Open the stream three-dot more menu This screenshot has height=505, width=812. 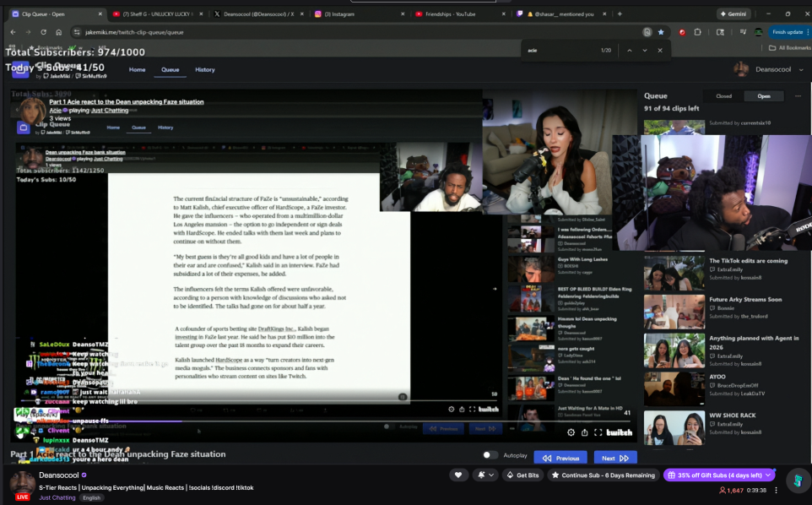coord(776,490)
